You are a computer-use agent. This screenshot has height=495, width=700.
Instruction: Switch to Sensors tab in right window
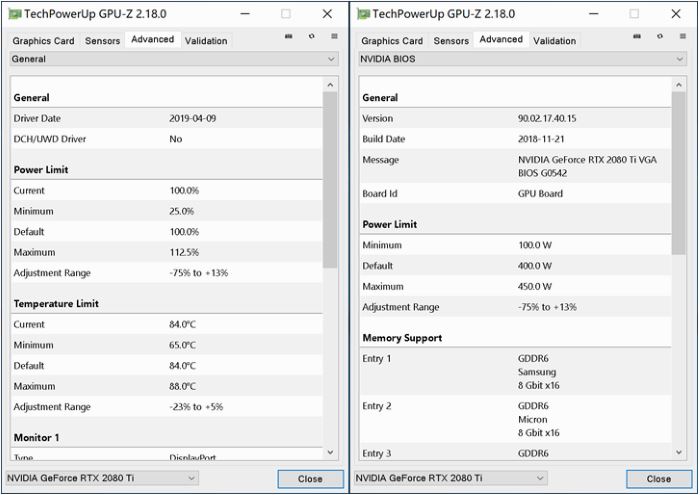tap(451, 41)
